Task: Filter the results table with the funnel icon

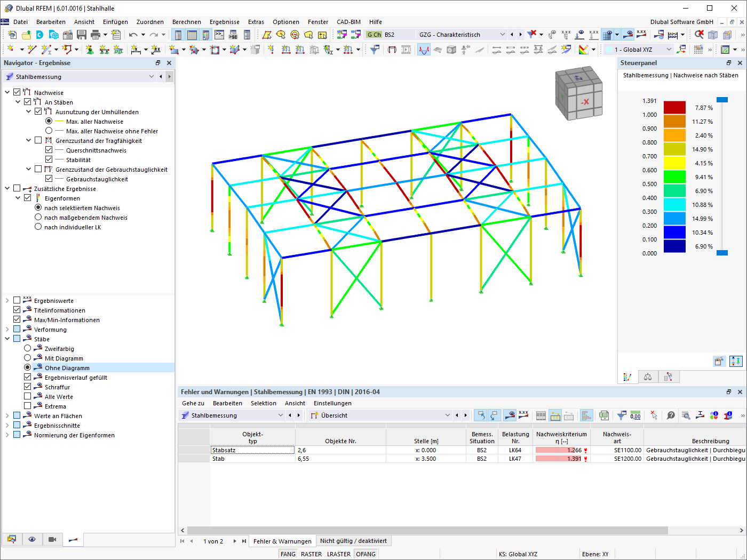Action: click(622, 415)
